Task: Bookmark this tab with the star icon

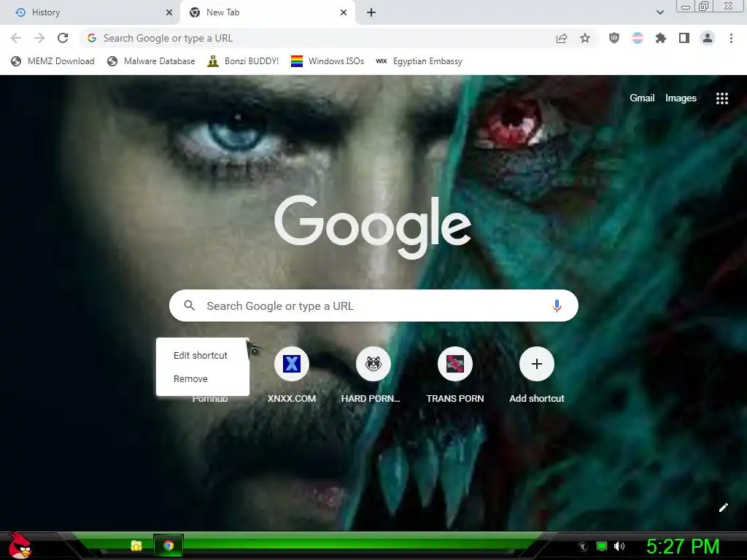Action: [585, 38]
